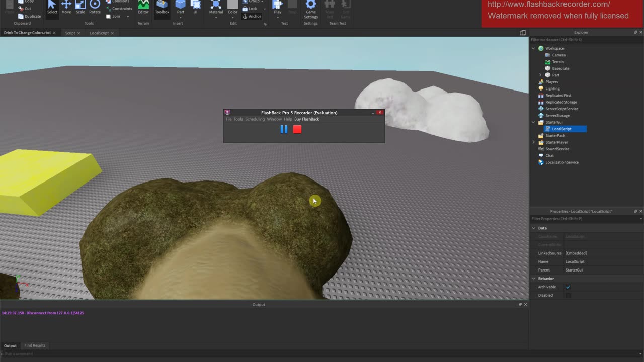Click the Filter Properties search field
Image resolution: width=644 pixels, height=362 pixels.
coord(586,219)
